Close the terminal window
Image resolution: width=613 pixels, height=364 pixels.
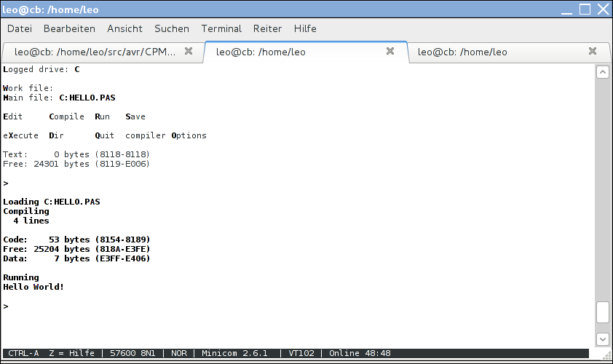tap(604, 9)
